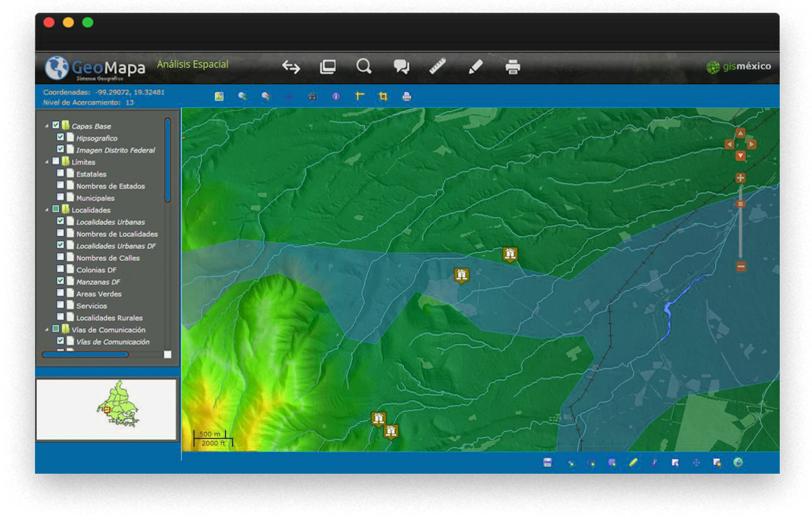Click the floppy disk save icon
The width and height of the screenshot is (812, 524).
547,463
